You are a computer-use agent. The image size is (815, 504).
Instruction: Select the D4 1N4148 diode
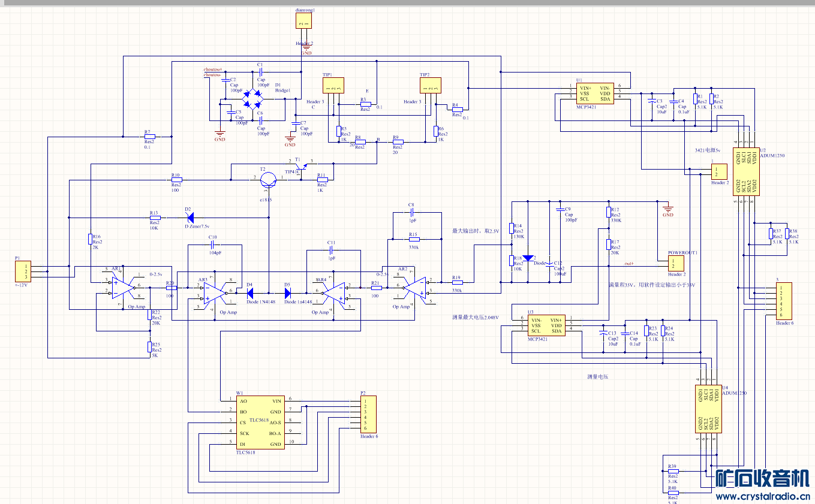click(250, 293)
